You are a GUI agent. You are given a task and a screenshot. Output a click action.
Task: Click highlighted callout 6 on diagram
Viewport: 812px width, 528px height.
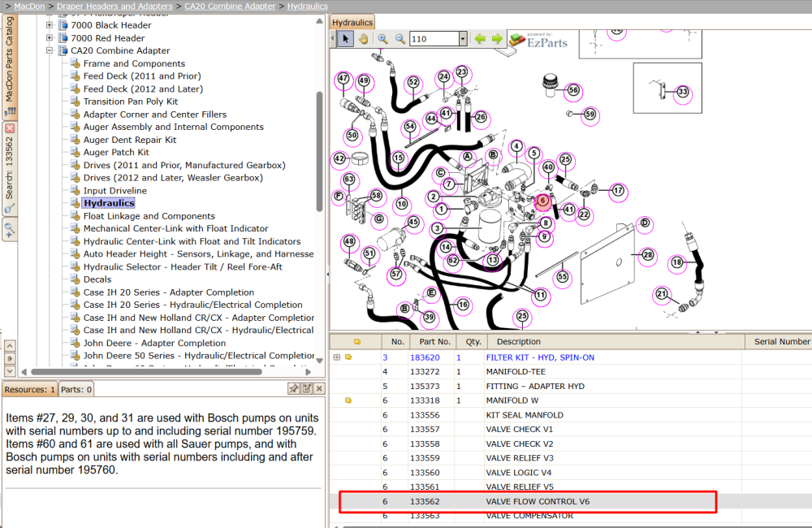[x=542, y=201]
